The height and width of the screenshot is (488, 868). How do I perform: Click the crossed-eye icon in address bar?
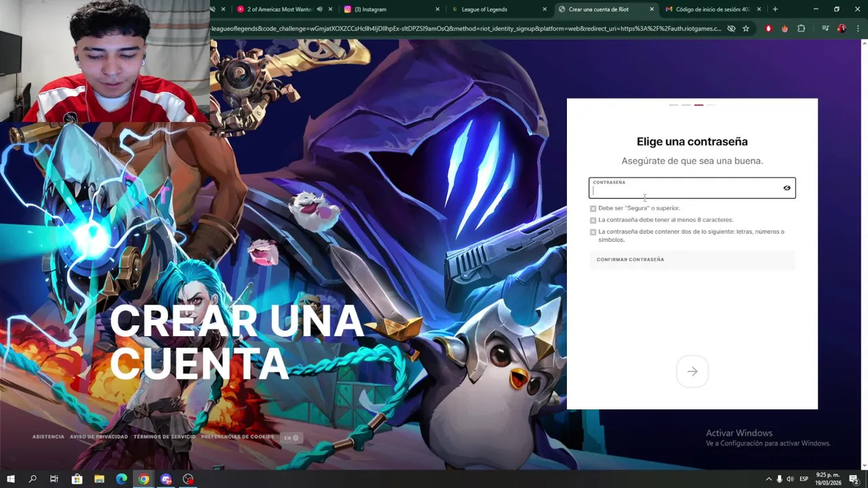coord(731,28)
